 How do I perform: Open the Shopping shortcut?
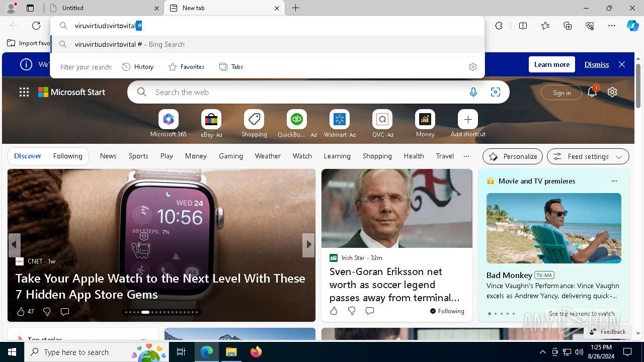pyautogui.click(x=254, y=124)
